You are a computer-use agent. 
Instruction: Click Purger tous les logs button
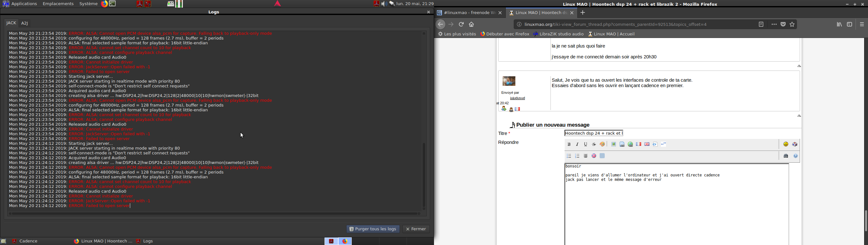(373, 229)
